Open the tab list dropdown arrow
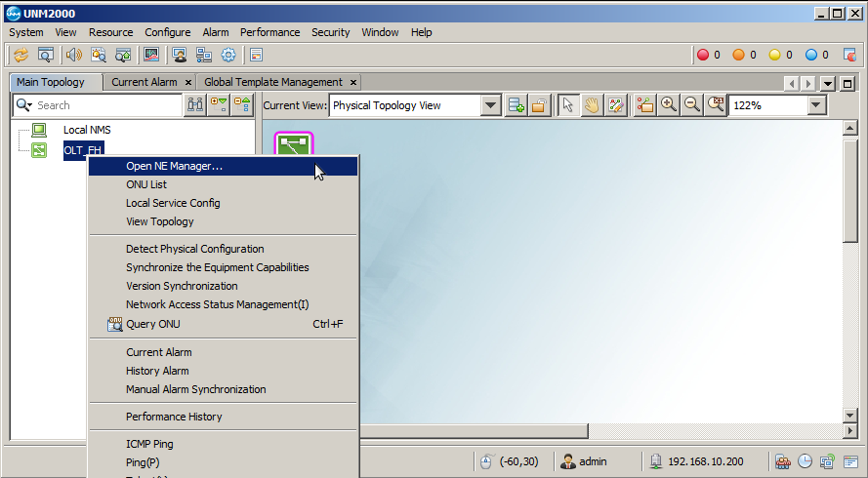This screenshot has height=478, width=868. point(828,84)
